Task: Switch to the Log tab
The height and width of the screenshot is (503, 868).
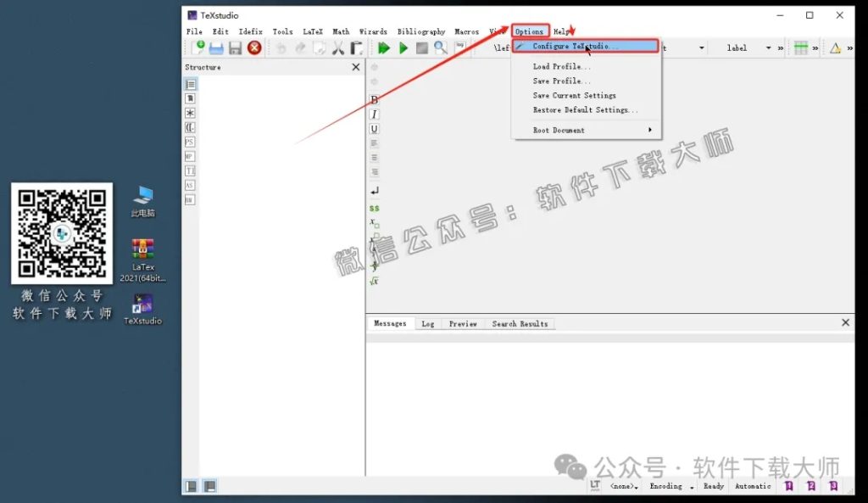Action: [427, 323]
